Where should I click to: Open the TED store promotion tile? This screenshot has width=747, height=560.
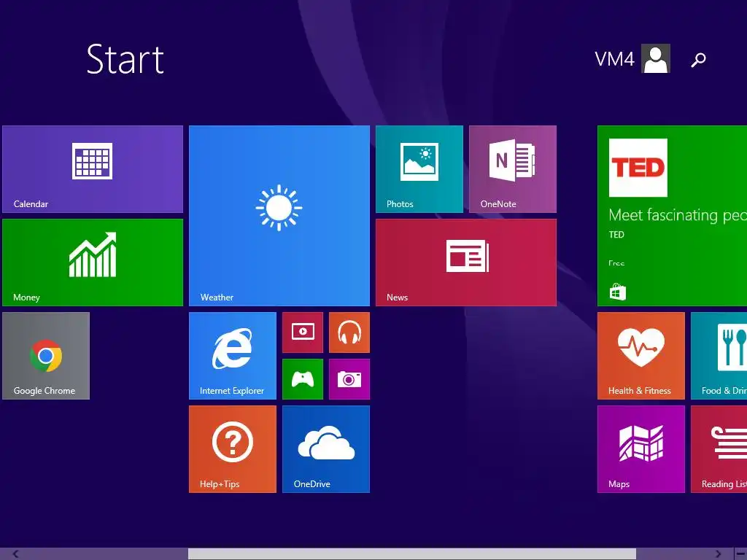pyautogui.click(x=672, y=216)
